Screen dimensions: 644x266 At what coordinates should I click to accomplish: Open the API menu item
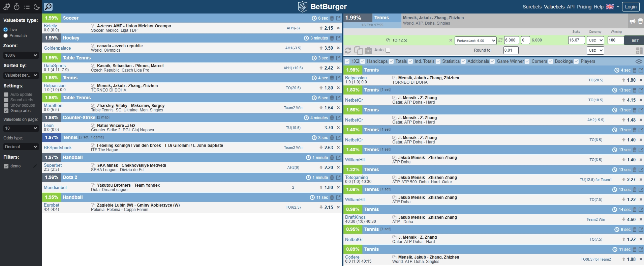[571, 7]
